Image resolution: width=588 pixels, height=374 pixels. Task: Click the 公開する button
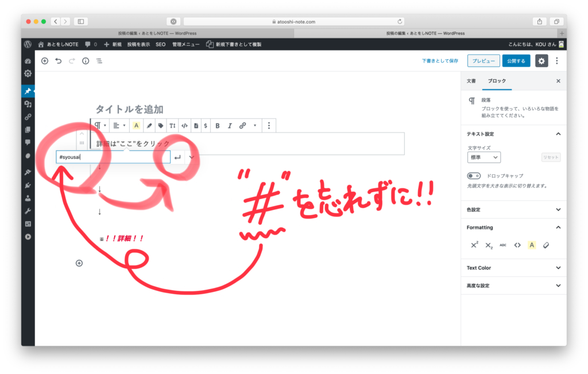tap(516, 61)
